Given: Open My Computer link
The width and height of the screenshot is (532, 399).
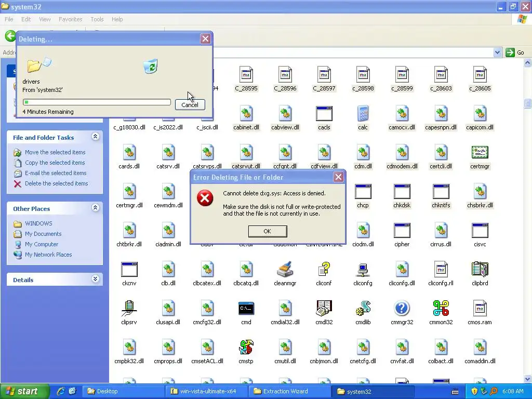Looking at the screenshot, I should tap(42, 244).
